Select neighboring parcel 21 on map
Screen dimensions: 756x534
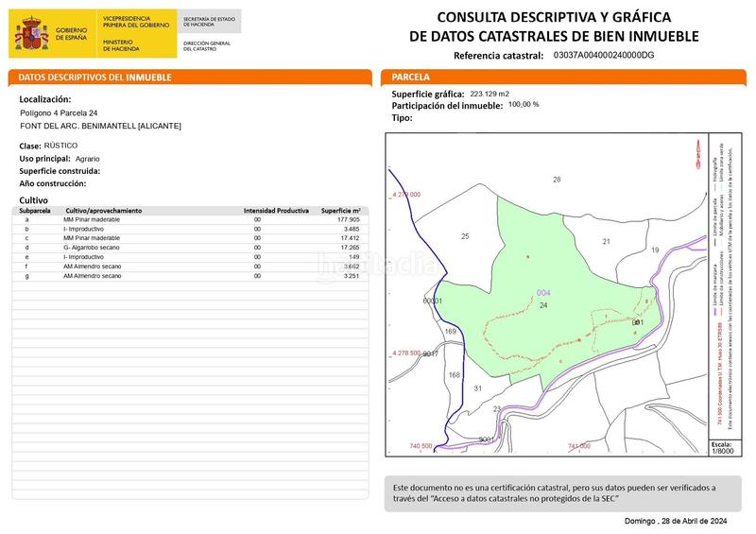(x=606, y=242)
